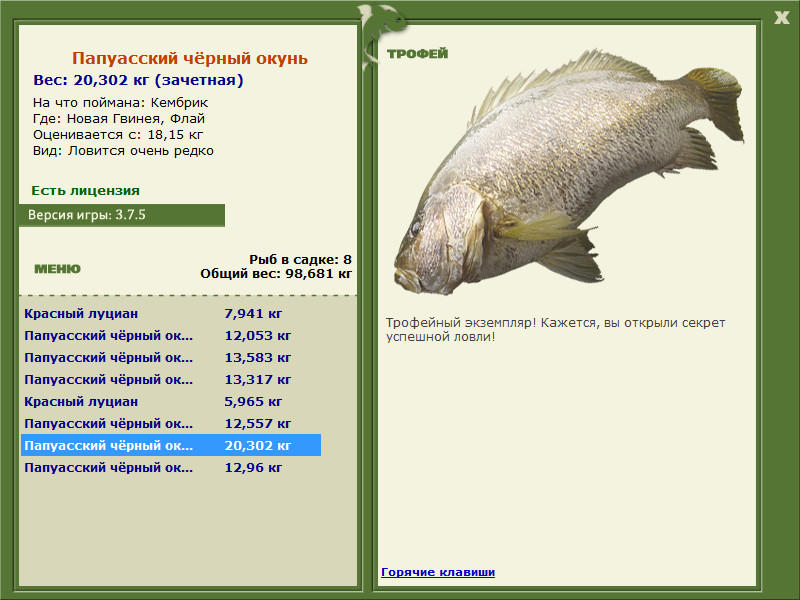Screen dimensions: 800x600
Task: Select the Красный луциан 7,941 кг row
Action: click(170, 313)
